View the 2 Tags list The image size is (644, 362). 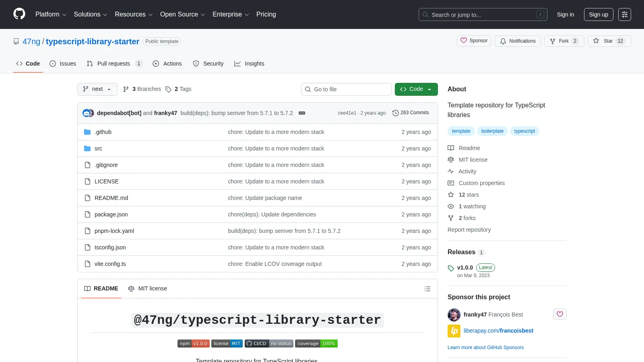(178, 89)
